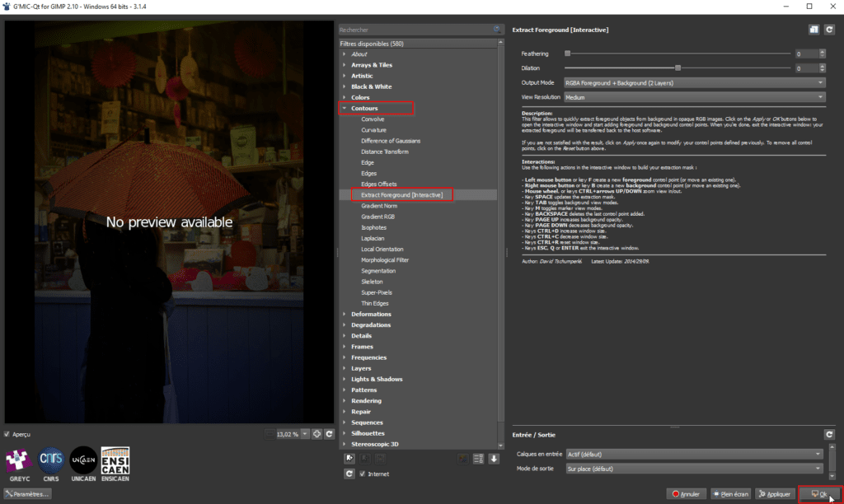Open the Calques en entrée dropdown
This screenshot has width=844, height=504.
pyautogui.click(x=694, y=454)
